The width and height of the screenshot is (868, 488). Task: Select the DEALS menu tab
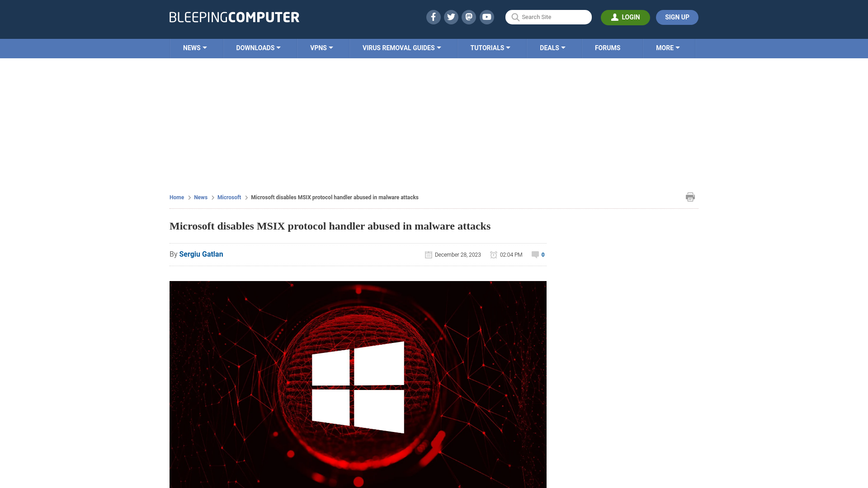click(552, 47)
